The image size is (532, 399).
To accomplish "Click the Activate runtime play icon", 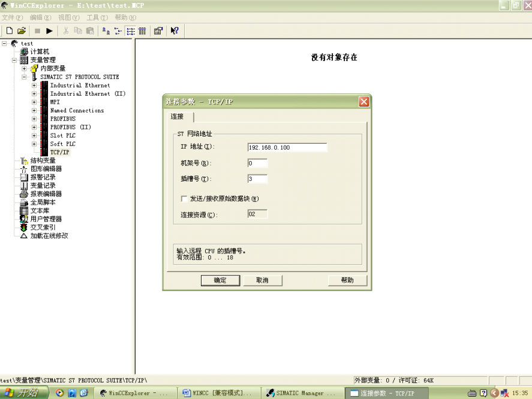I will (49, 31).
